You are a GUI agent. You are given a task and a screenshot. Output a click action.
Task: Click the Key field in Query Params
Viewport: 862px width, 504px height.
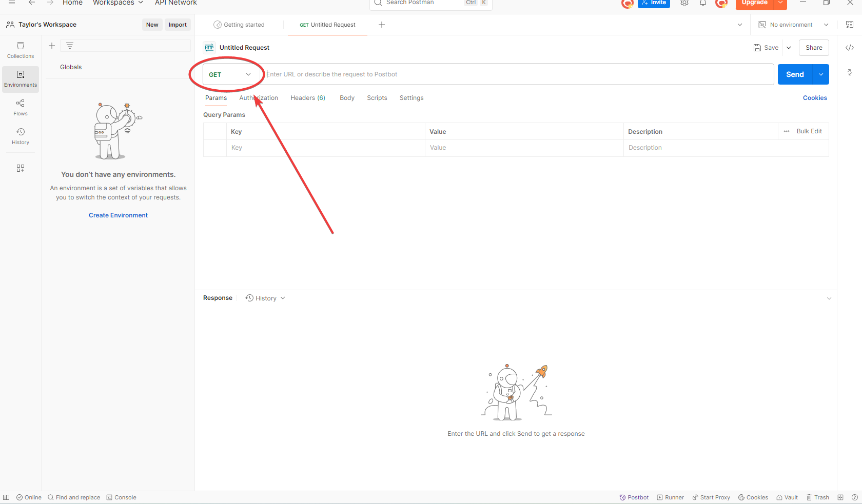(x=326, y=148)
